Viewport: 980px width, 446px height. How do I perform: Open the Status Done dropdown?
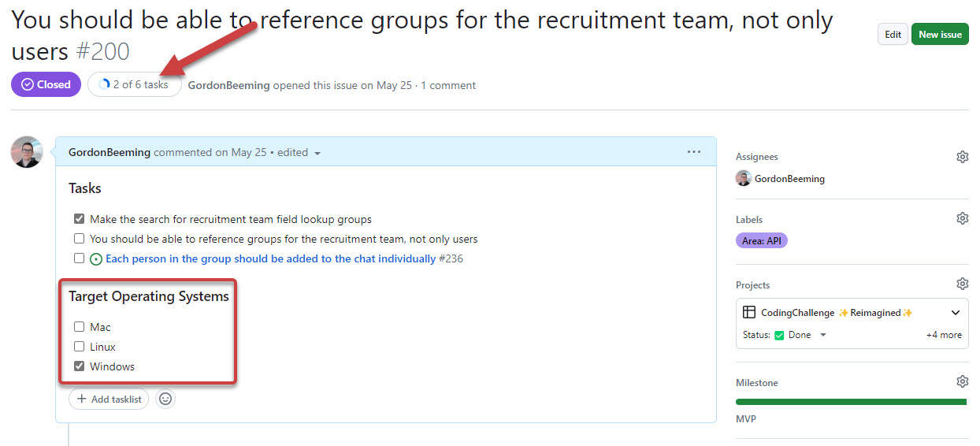tap(822, 335)
